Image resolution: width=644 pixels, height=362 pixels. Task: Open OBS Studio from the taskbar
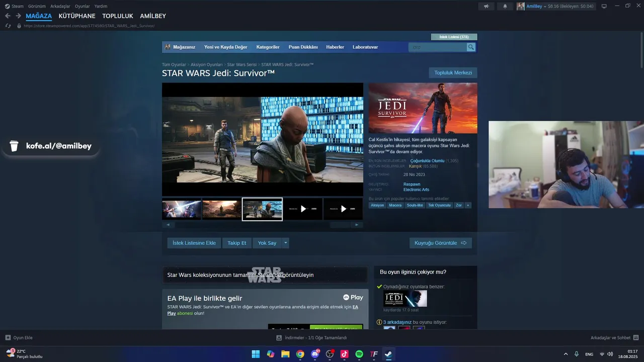point(330,354)
